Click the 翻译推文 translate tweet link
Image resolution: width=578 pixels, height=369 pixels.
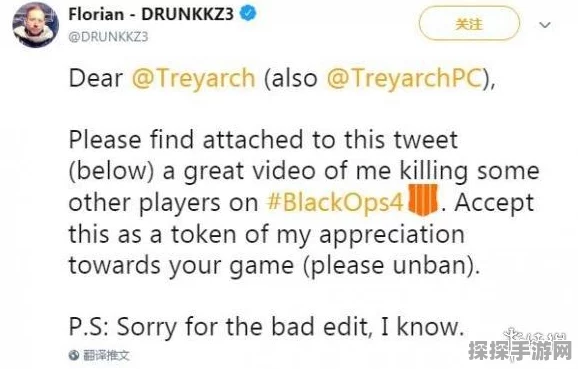point(105,355)
